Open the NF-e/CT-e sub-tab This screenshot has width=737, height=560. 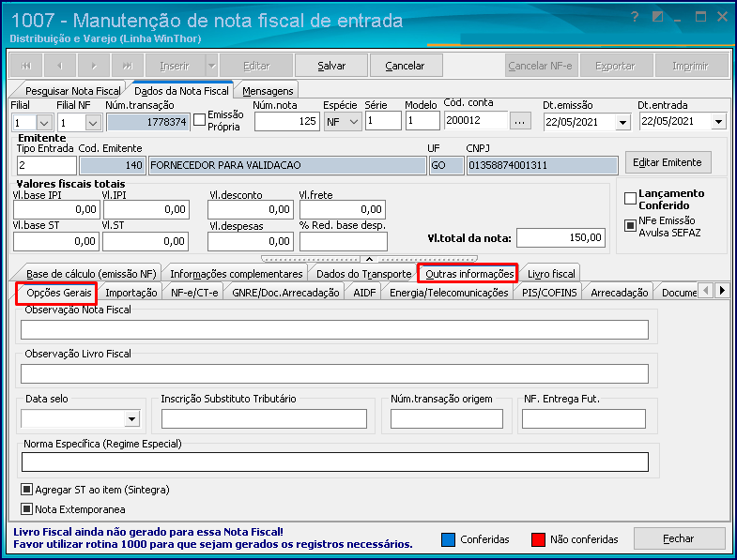[194, 293]
